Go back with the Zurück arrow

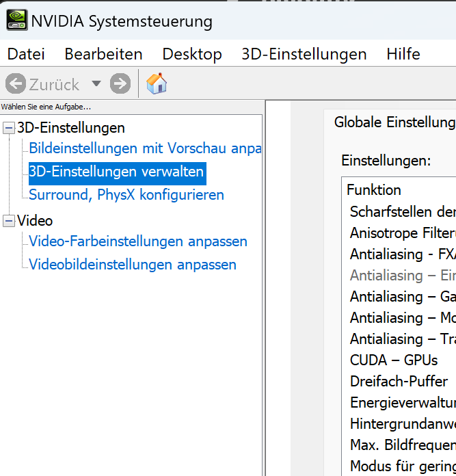(16, 83)
